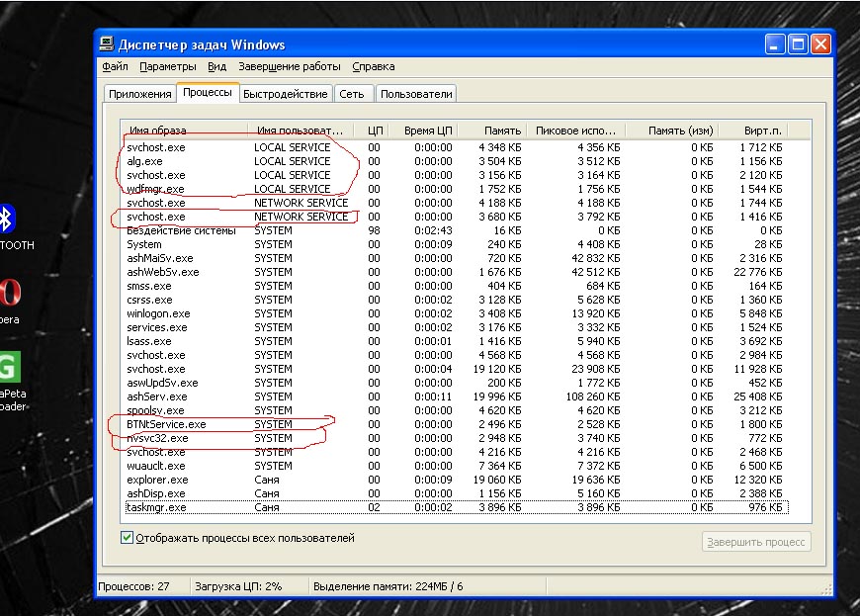Select the Процессы tab
The image size is (860, 616).
click(x=208, y=92)
